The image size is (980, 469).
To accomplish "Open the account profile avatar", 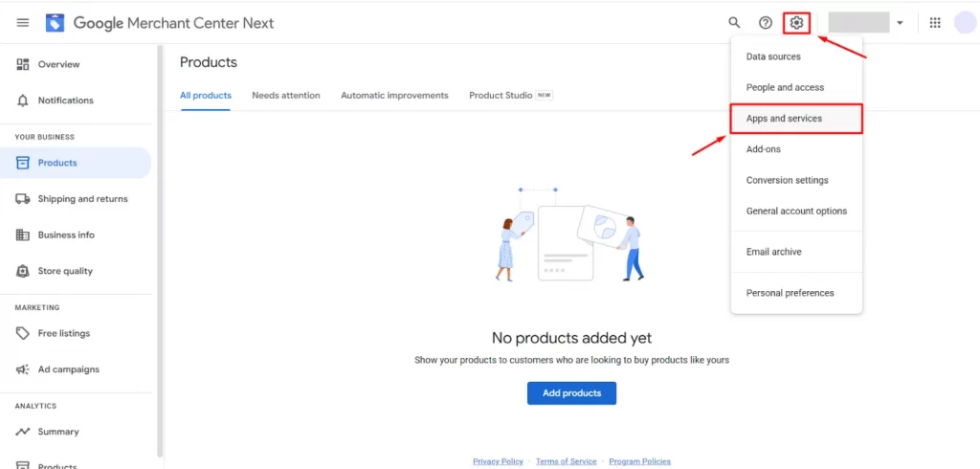I will (x=965, y=23).
